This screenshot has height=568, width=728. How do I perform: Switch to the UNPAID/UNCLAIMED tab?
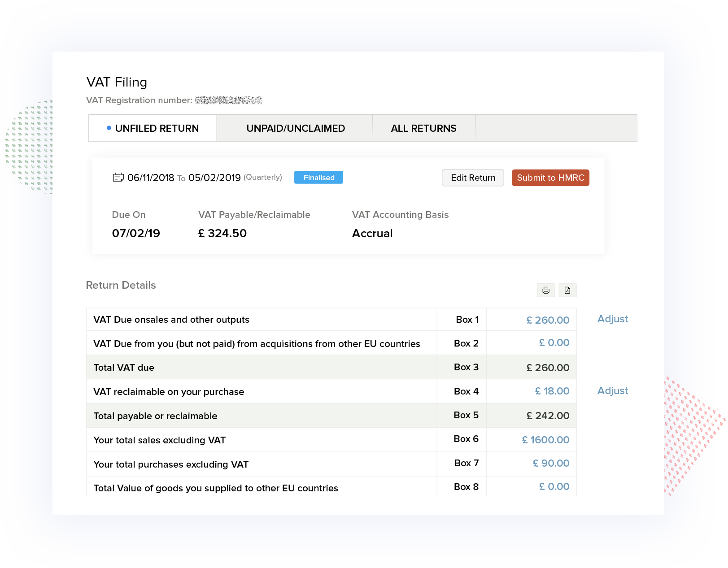(295, 128)
